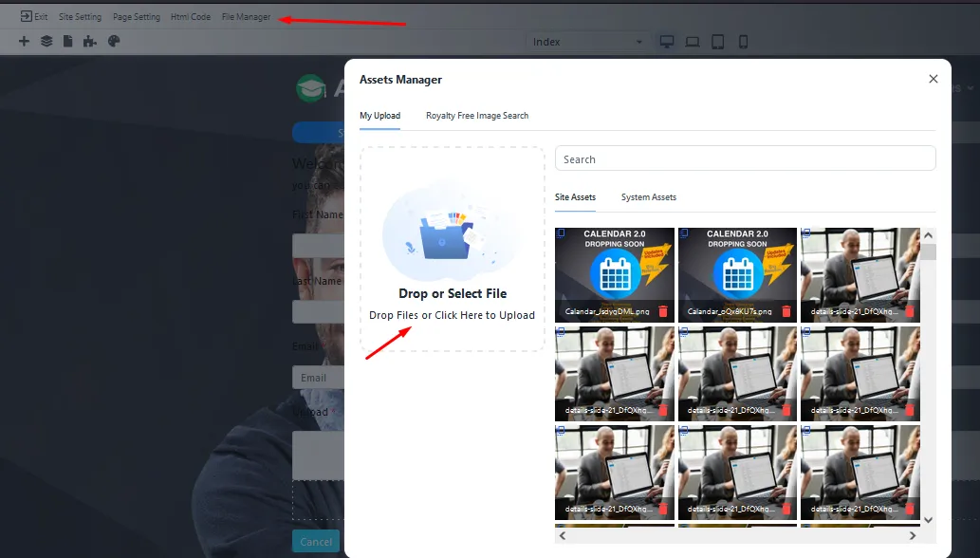Switch to tablet preview icon
Image resolution: width=980 pixels, height=558 pixels.
coord(717,42)
